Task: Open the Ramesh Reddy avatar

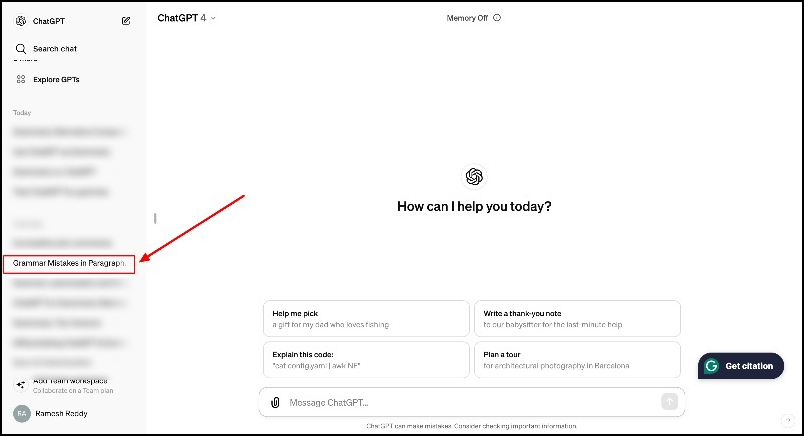Action: (22, 413)
